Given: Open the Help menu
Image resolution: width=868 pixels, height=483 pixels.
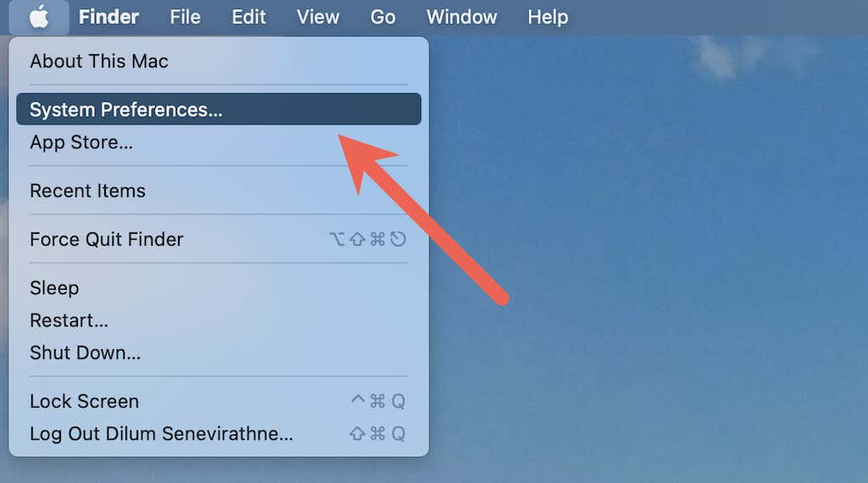Looking at the screenshot, I should point(548,17).
